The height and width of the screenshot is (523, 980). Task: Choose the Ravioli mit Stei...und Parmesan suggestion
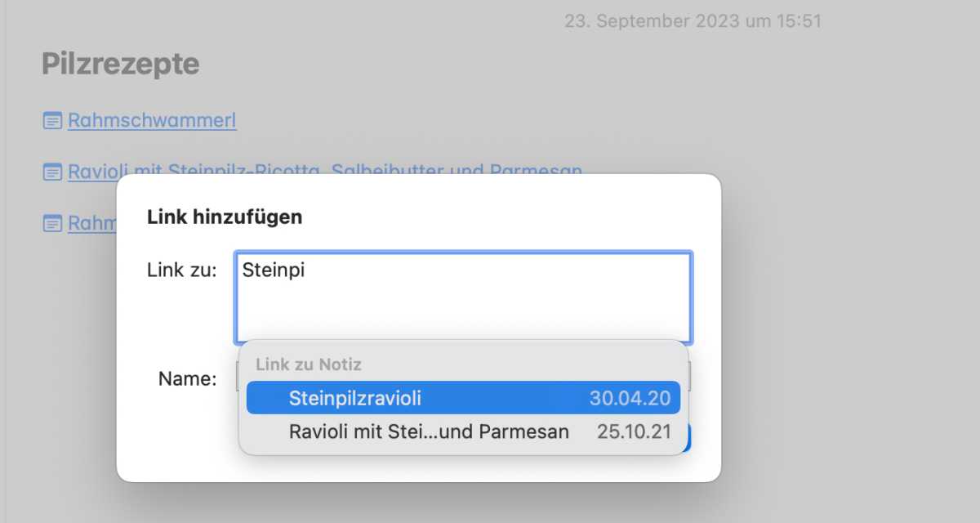click(x=429, y=431)
